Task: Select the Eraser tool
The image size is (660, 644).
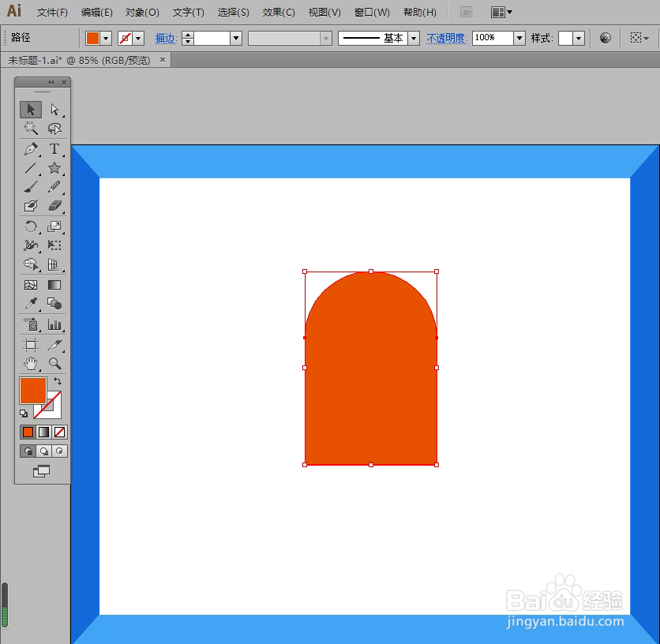Action: coord(54,206)
